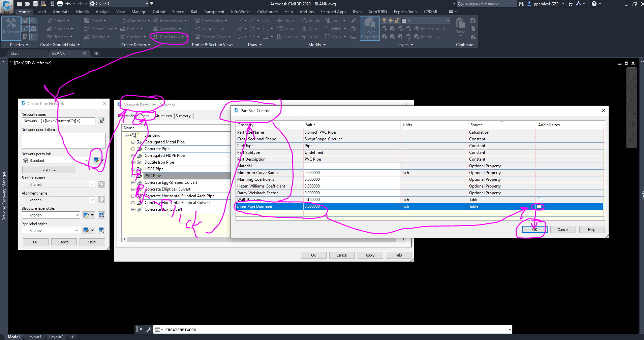This screenshot has width=644, height=340.
Task: Expand the Concrete Pipe tree node
Action: tap(133, 149)
